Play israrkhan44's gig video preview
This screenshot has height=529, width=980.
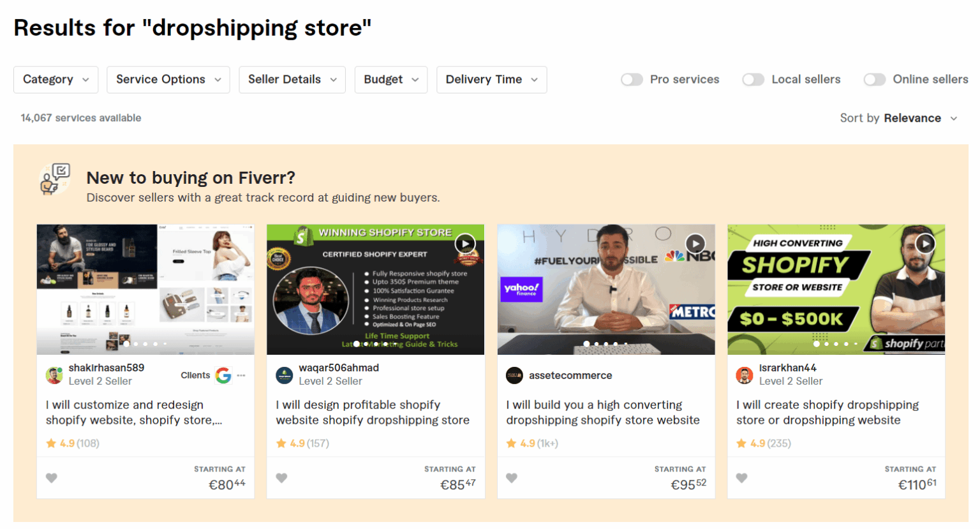click(x=925, y=243)
